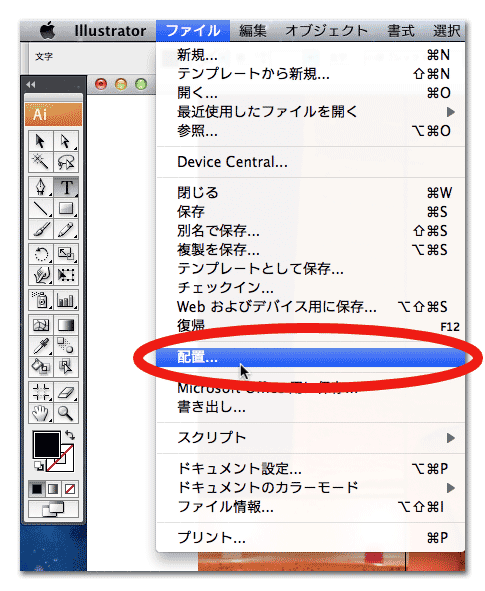Choose 新規... from the menu
The width and height of the screenshot is (485, 591).
click(x=311, y=55)
